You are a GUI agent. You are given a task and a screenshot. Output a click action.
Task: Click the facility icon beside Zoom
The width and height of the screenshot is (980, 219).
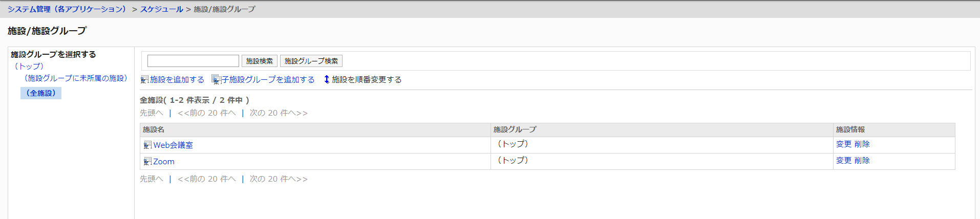click(x=147, y=162)
